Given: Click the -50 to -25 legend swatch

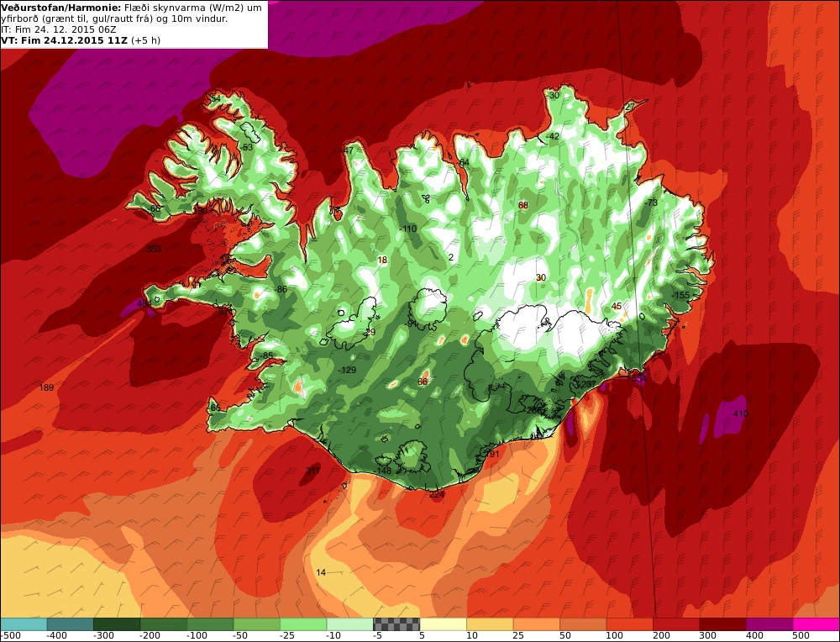Looking at the screenshot, I should (256, 624).
